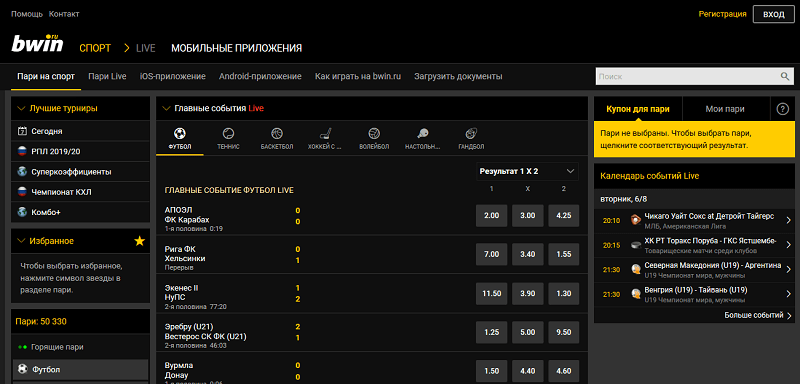
Task: Click the bwin logo
Action: (37, 44)
